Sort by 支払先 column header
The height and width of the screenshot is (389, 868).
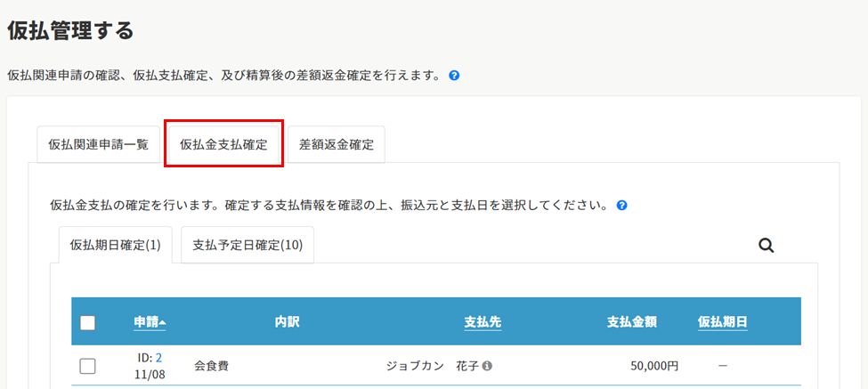[483, 322]
